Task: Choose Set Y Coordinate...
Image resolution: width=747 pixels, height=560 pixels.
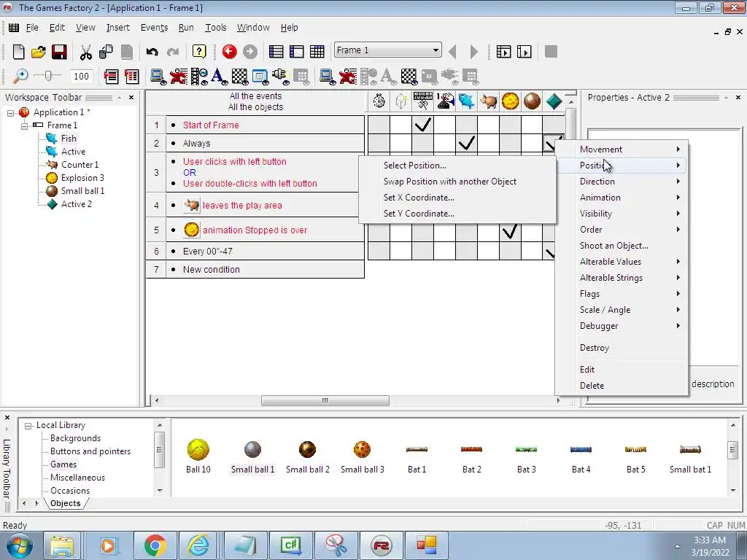Action: [457, 214]
